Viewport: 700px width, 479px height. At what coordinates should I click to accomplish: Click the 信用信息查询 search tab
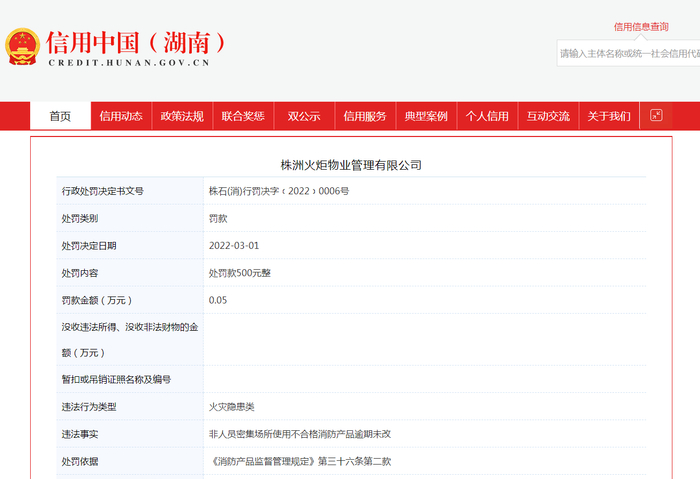[641, 27]
